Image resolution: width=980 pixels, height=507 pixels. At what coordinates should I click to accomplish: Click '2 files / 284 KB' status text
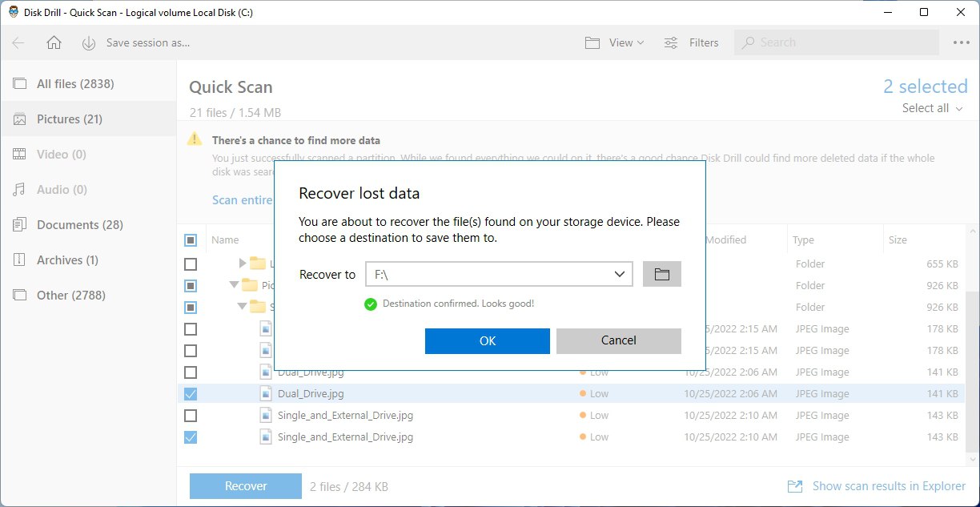349,486
